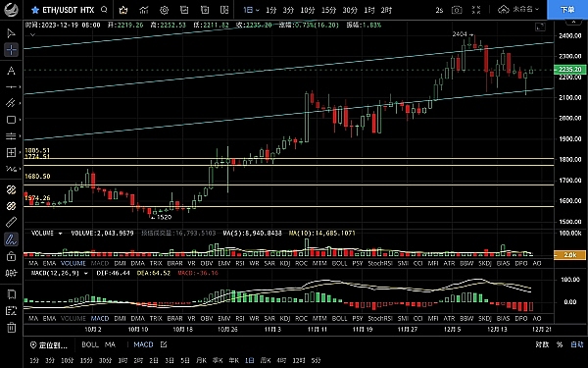Screen dimensions: 588x368
Task: Lock drawings with the padlock icon
Action: 11,256
